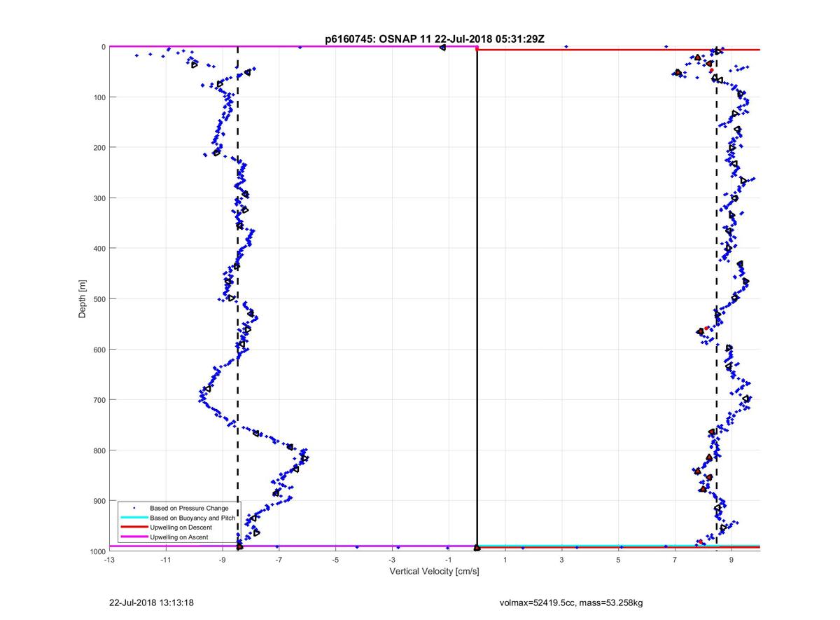
Task: Click legend entry 'Based on Pressure Change'
Action: point(189,508)
